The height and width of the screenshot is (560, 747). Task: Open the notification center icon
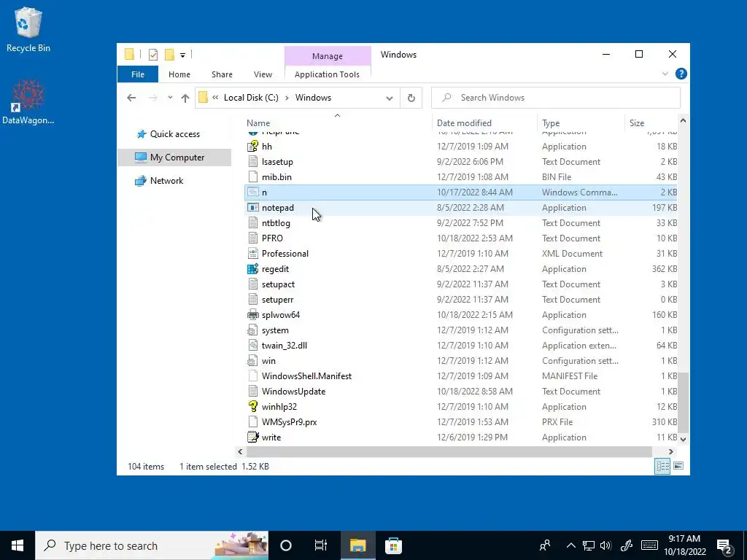point(724,546)
